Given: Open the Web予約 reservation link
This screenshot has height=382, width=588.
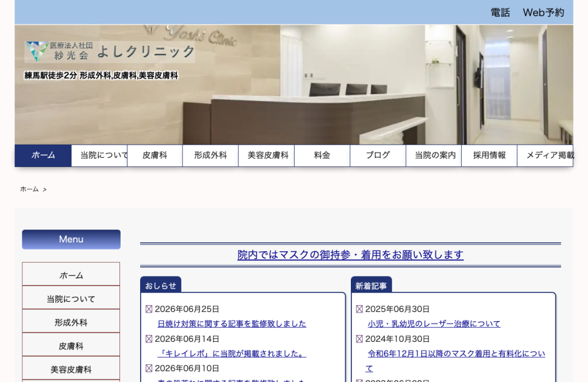Looking at the screenshot, I should tap(543, 13).
